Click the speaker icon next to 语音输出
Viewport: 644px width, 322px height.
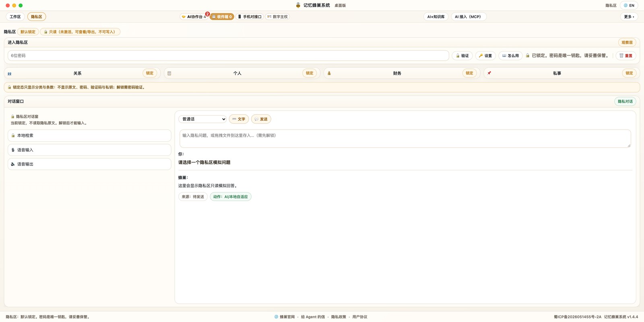(13, 164)
